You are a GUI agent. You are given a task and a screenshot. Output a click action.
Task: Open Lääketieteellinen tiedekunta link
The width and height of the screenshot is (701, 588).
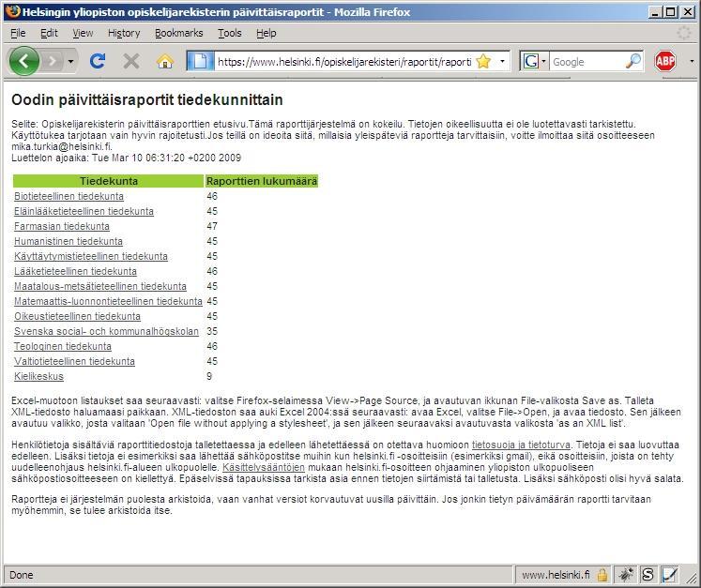(x=75, y=271)
